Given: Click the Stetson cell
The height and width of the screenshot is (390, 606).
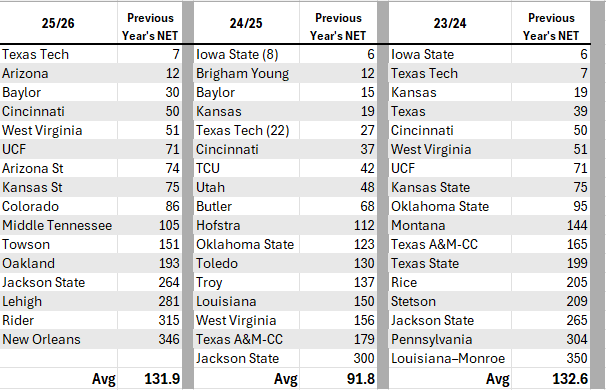Looking at the screenshot, I should pyautogui.click(x=450, y=301).
